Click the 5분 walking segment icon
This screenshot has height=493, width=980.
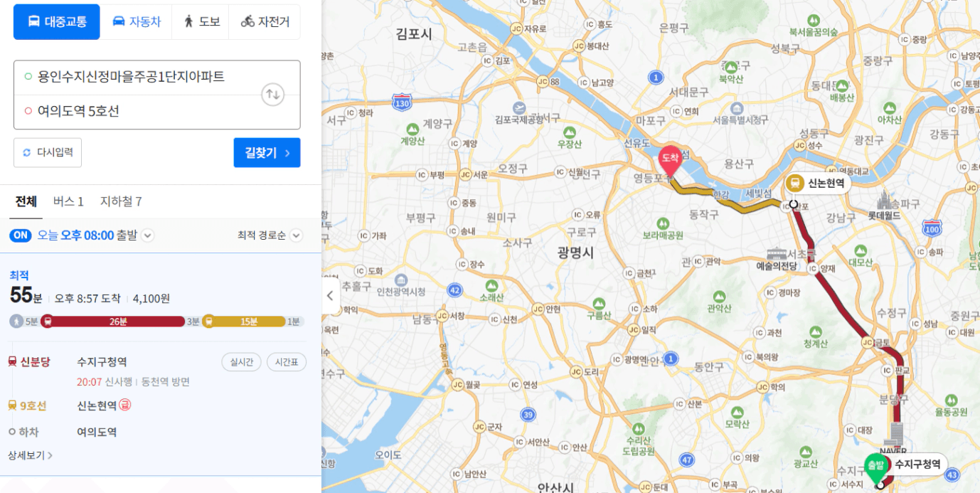click(16, 322)
